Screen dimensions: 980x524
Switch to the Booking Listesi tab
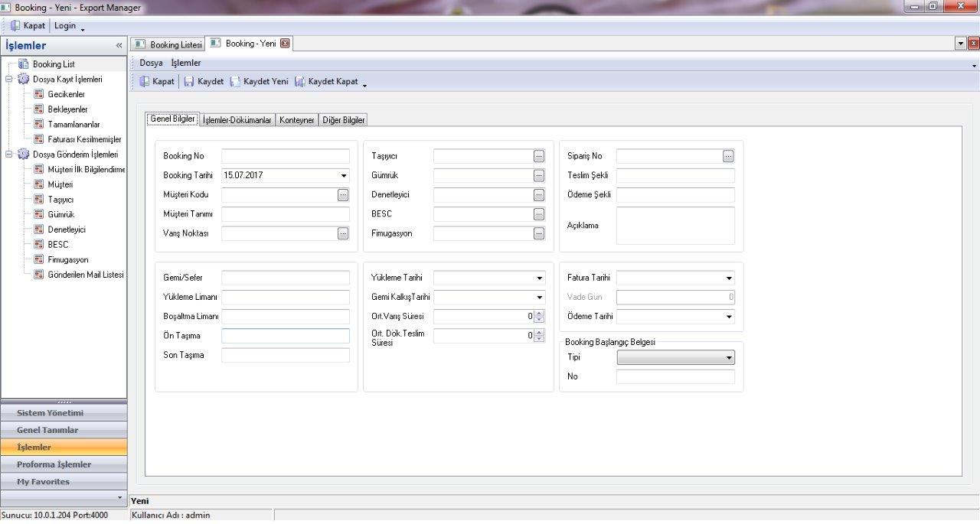(168, 44)
